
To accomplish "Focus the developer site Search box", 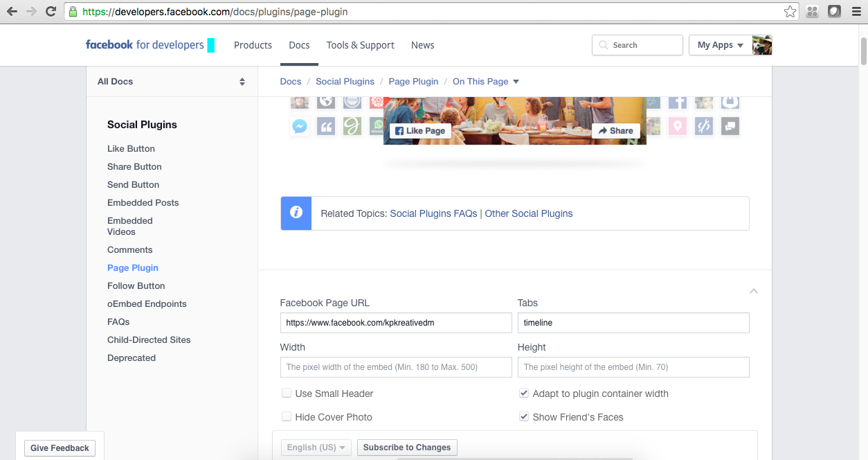I will pos(638,45).
